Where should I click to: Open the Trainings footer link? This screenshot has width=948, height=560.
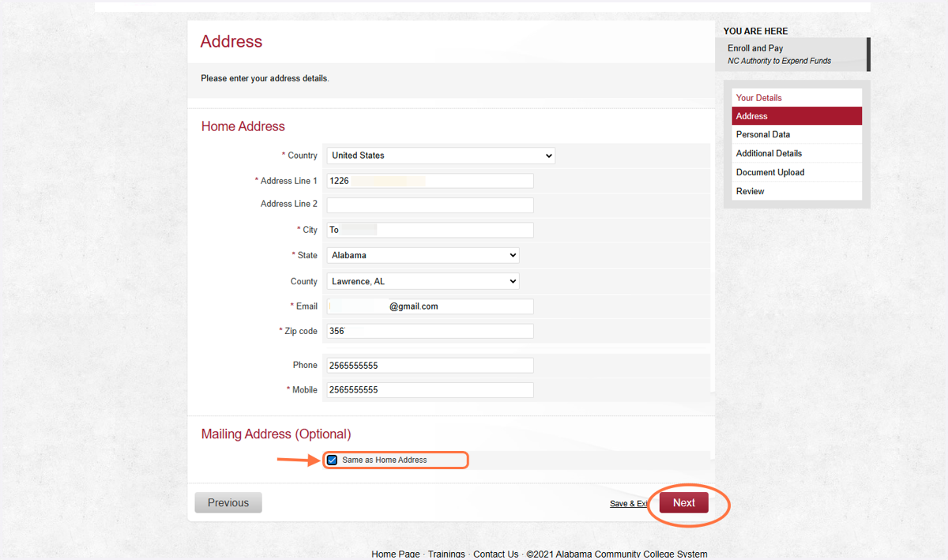(446, 554)
